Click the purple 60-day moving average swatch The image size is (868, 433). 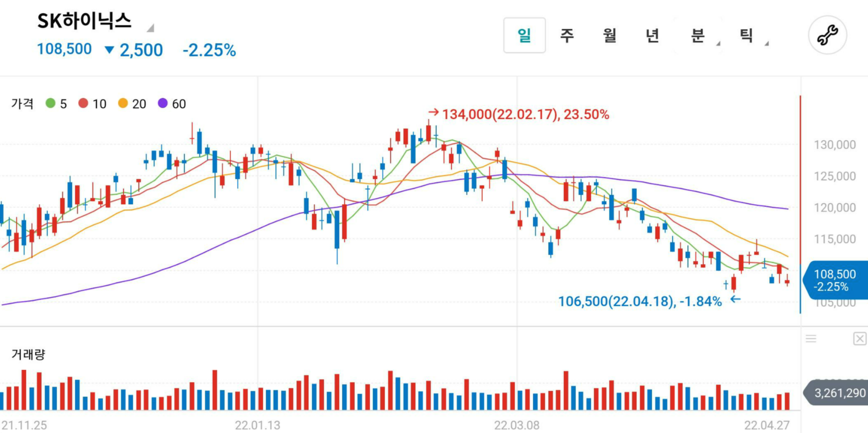click(163, 103)
